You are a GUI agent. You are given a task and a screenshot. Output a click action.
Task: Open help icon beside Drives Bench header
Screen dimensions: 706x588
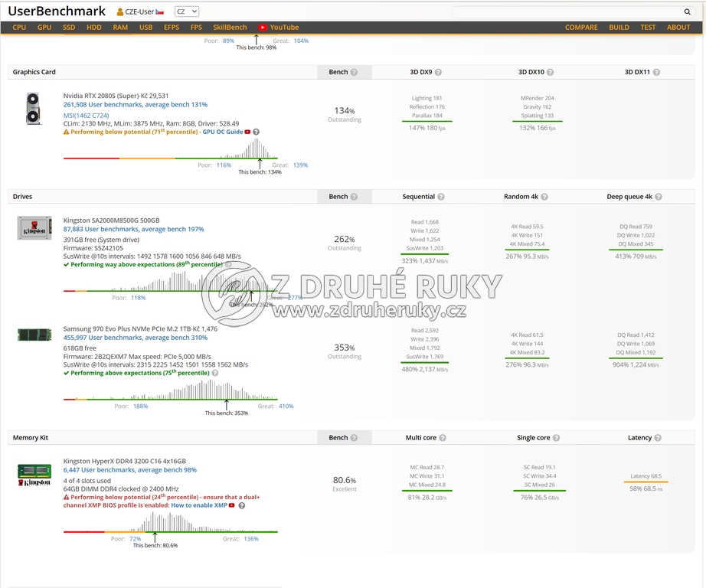[354, 197]
